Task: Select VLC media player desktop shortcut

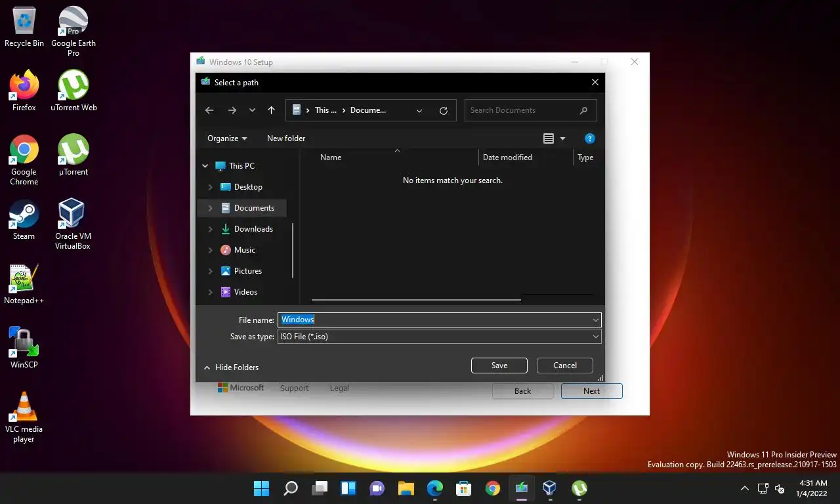Action: click(24, 417)
